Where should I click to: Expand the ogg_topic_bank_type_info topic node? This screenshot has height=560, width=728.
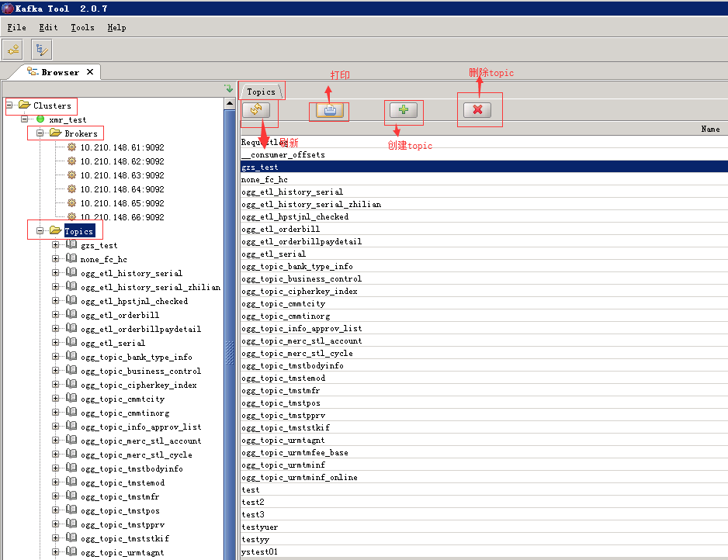tap(55, 356)
